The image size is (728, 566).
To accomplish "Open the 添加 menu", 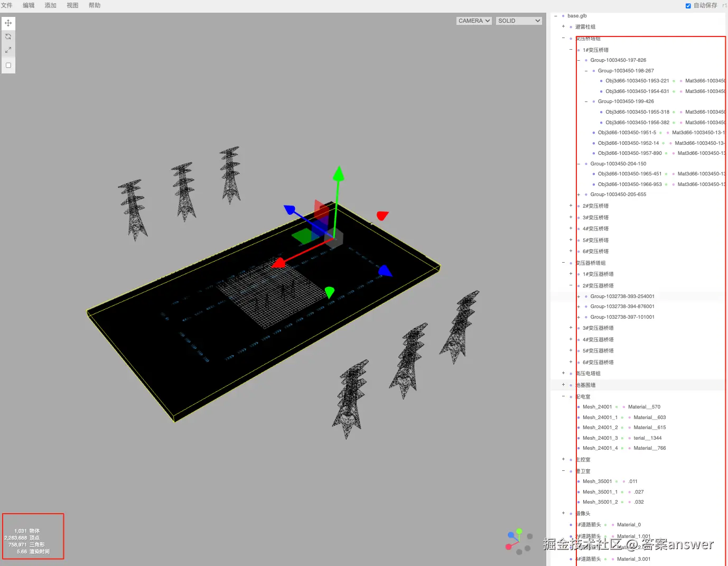I will tap(50, 5).
